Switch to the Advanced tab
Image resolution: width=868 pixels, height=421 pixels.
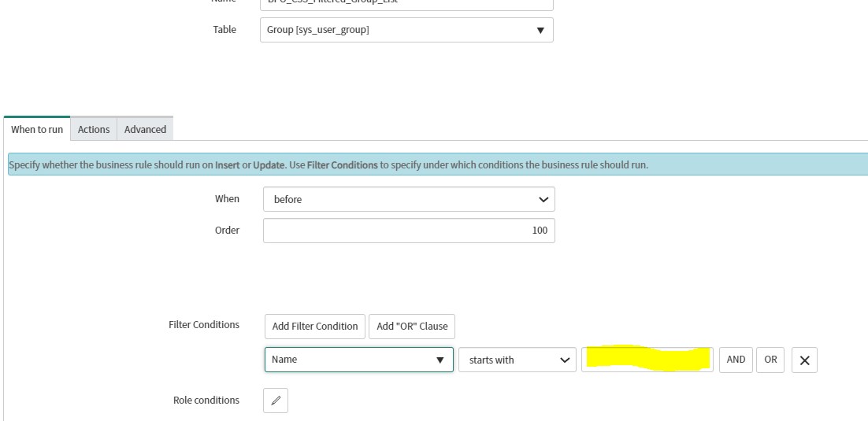tap(145, 130)
